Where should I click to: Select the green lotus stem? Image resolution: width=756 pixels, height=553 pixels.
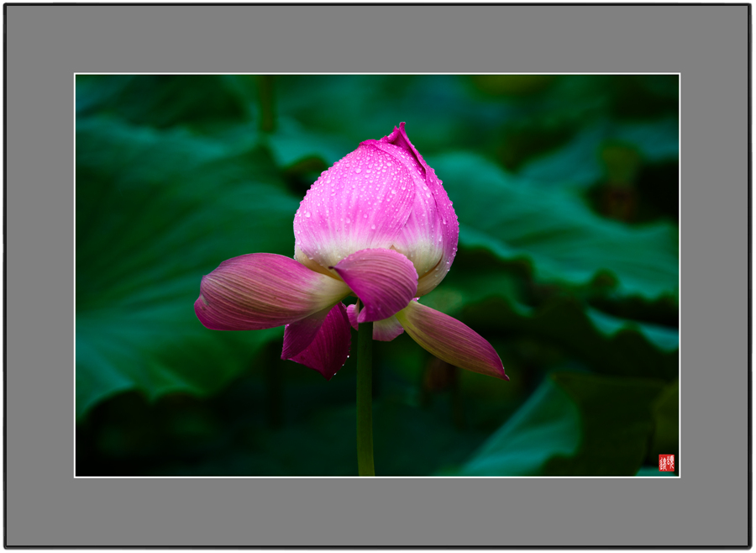coord(365,403)
